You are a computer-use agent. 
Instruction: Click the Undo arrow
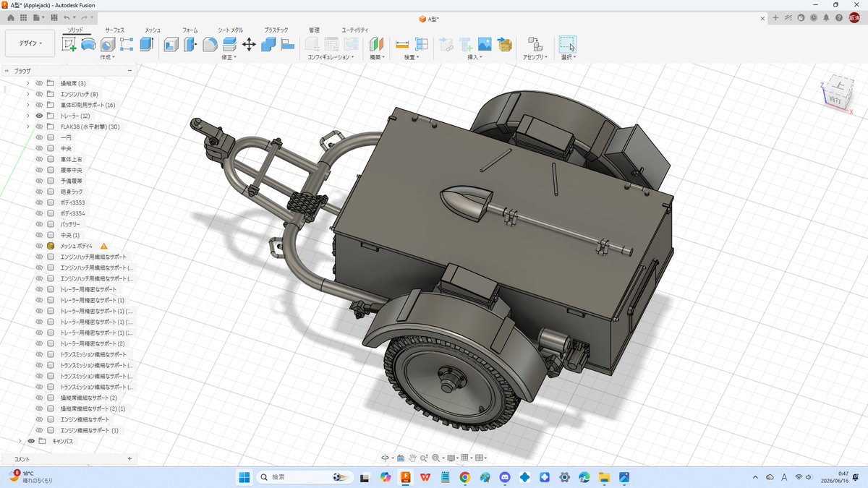[x=67, y=17]
